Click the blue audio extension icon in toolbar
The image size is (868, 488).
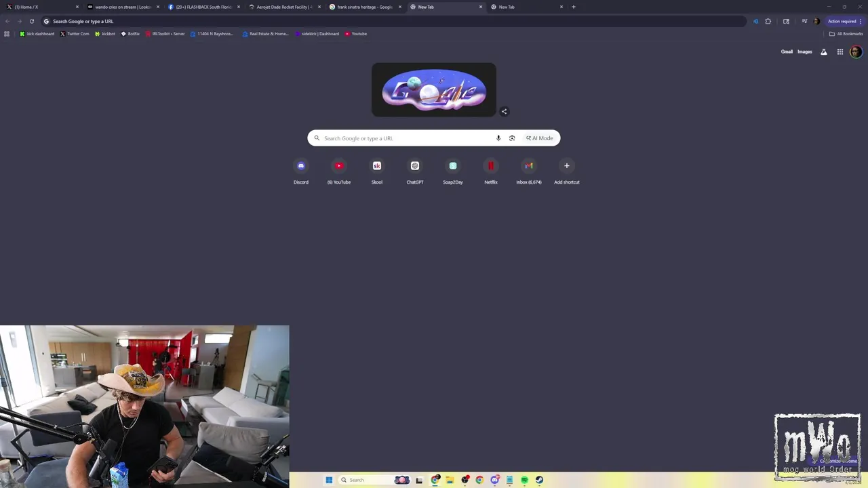(x=755, y=21)
